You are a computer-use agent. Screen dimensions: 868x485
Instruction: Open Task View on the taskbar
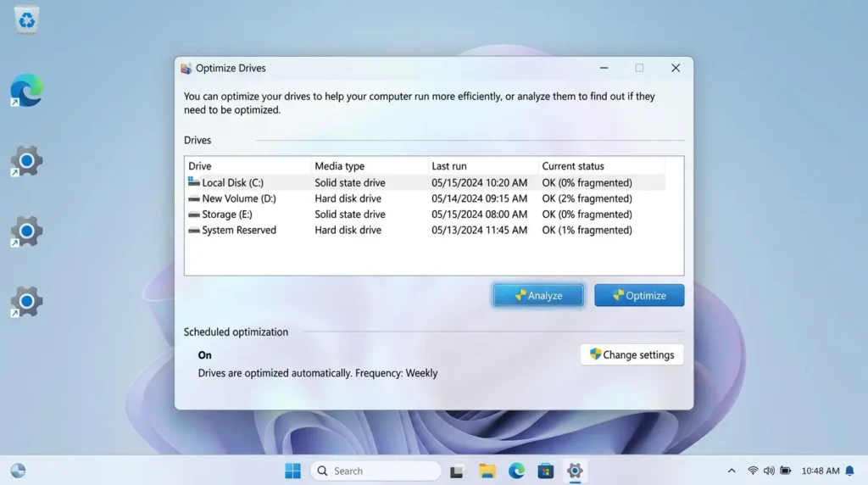(457, 471)
